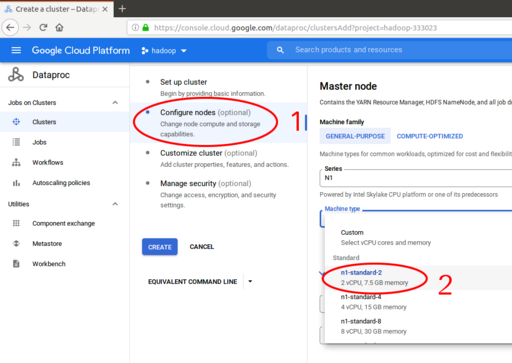
Task: Open the Series N1 dropdown
Action: pos(416,178)
